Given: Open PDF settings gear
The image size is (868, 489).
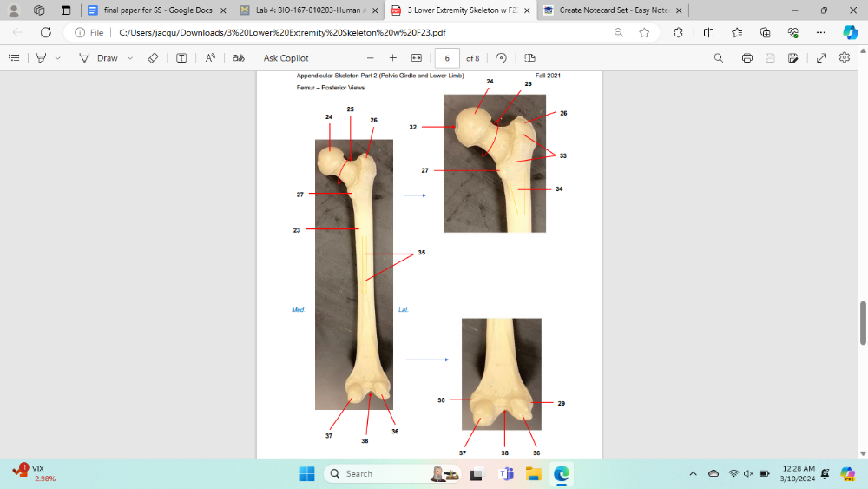Looking at the screenshot, I should pos(845,58).
